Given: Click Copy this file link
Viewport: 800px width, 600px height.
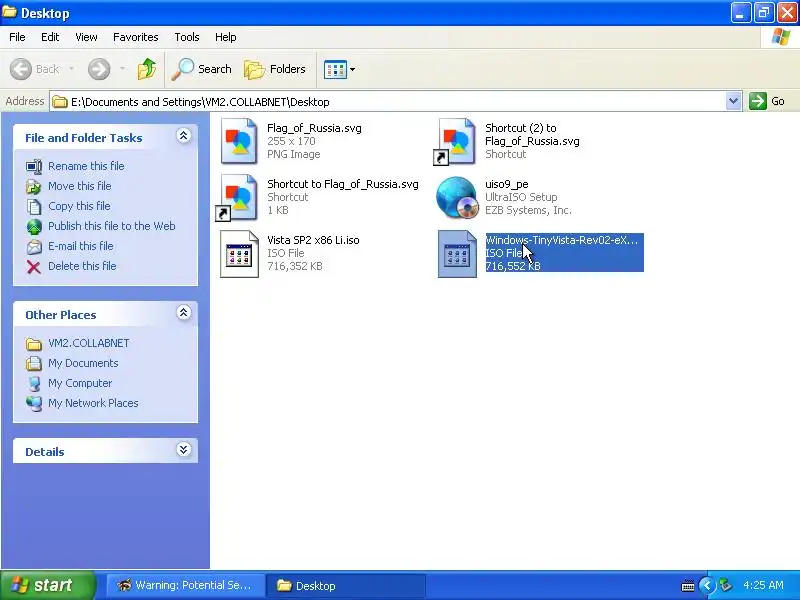Looking at the screenshot, I should click(79, 206).
